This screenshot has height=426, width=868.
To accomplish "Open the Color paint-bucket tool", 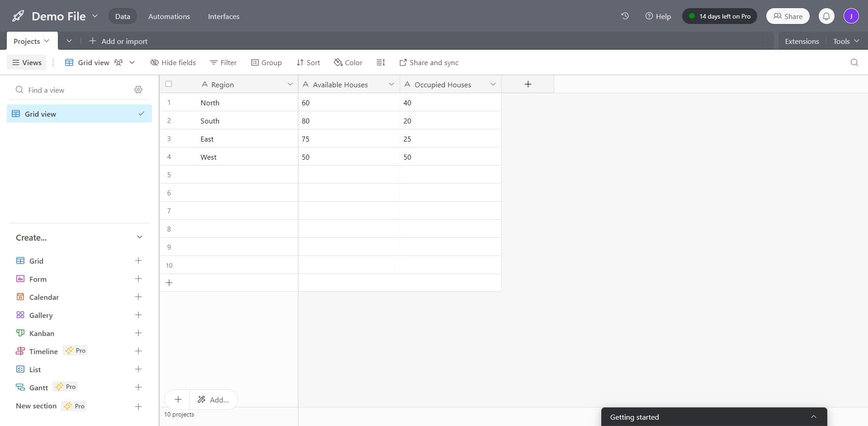I will [x=348, y=62].
